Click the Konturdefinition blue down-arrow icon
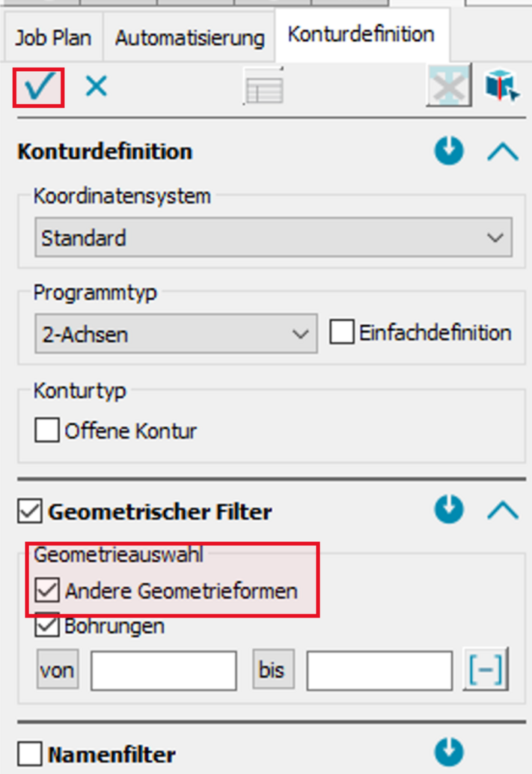 pos(449,150)
